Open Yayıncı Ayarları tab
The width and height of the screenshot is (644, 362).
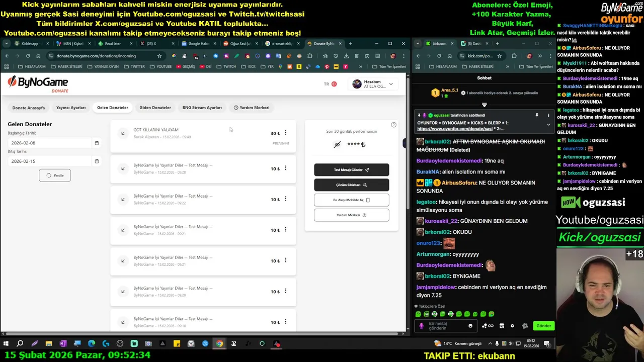tap(71, 108)
